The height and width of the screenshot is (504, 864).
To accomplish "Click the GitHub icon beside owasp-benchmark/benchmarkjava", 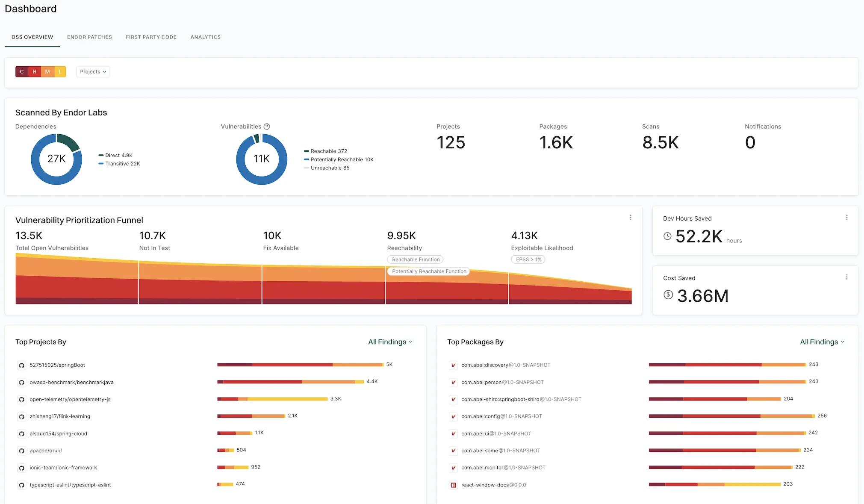I will click(21, 382).
